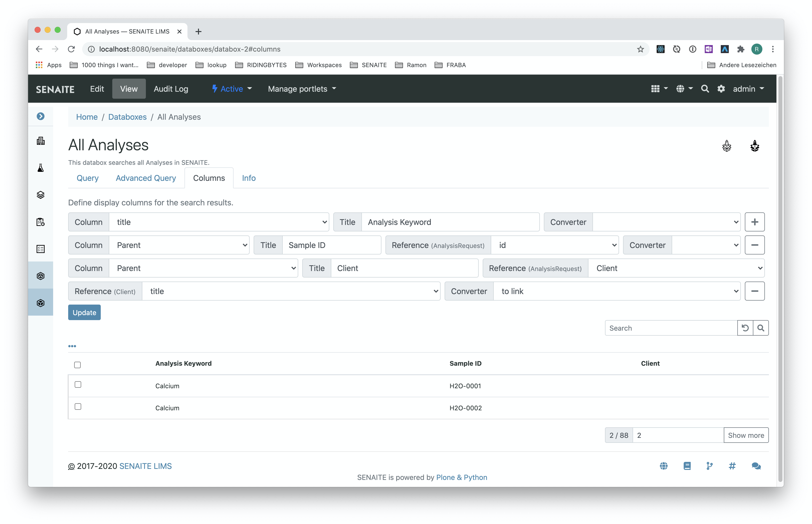This screenshot has height=524, width=812.
Task: Click the listing Search input field
Action: [x=671, y=328]
